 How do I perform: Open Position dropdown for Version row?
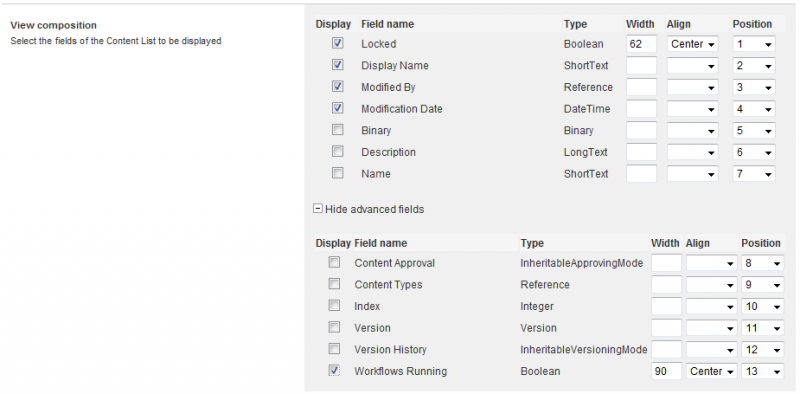click(x=762, y=328)
